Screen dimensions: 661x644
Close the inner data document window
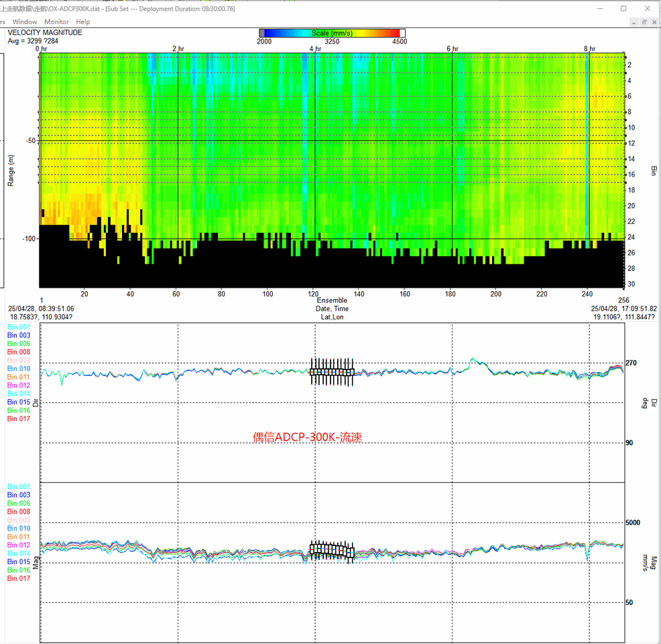(654, 22)
